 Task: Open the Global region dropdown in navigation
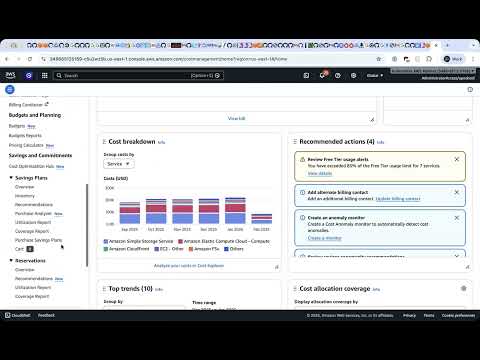click(375, 76)
